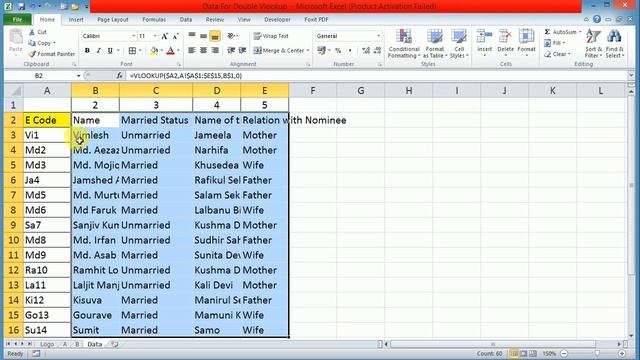
Task: Click Decrease Font Size icon
Action: (x=176, y=36)
